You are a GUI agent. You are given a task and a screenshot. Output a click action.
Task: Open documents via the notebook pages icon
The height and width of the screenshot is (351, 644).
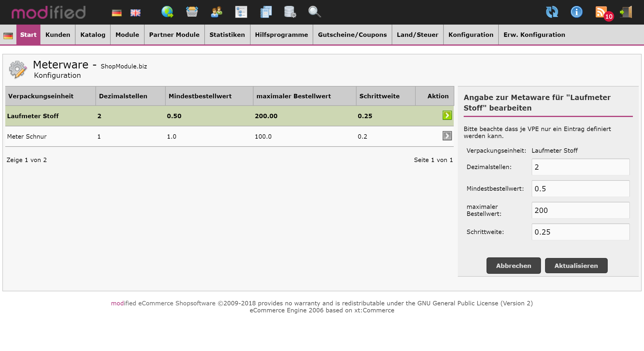[x=266, y=12]
